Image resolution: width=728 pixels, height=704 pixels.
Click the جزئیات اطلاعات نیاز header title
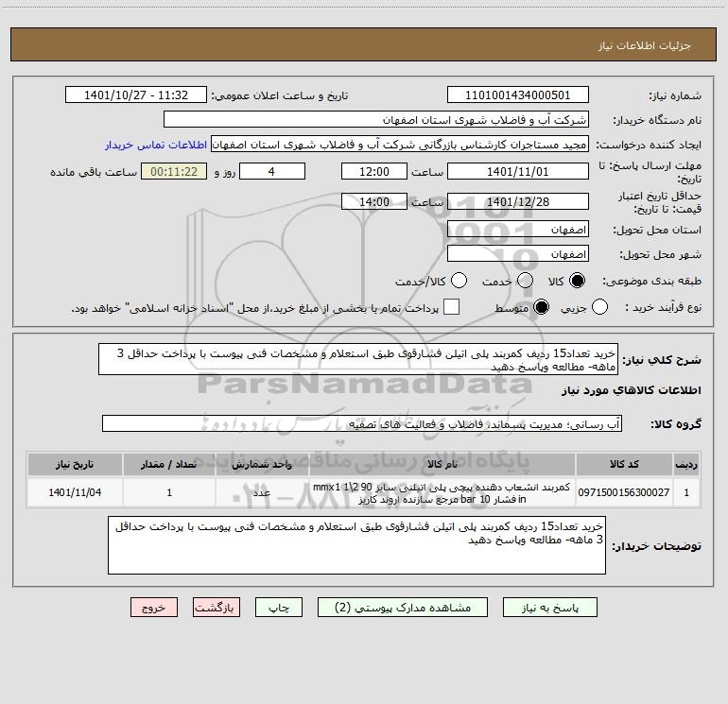[x=645, y=45]
